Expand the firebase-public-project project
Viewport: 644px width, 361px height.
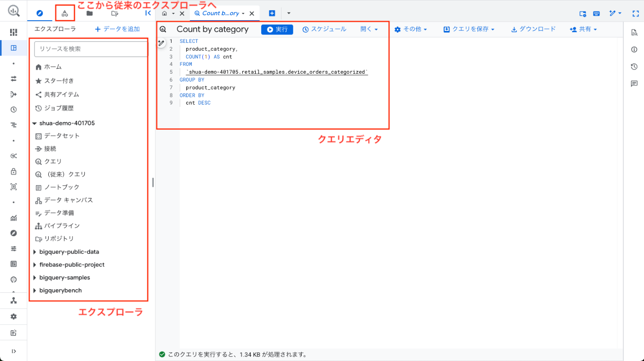pos(34,265)
